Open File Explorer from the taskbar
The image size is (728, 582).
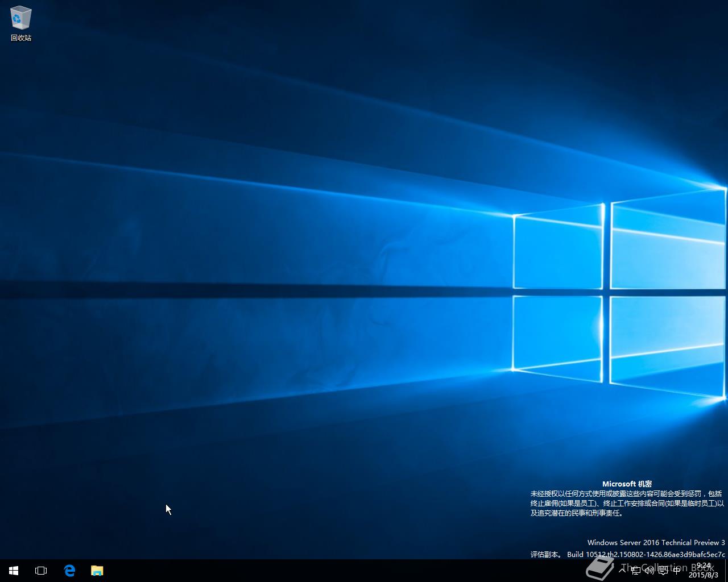(x=97, y=571)
